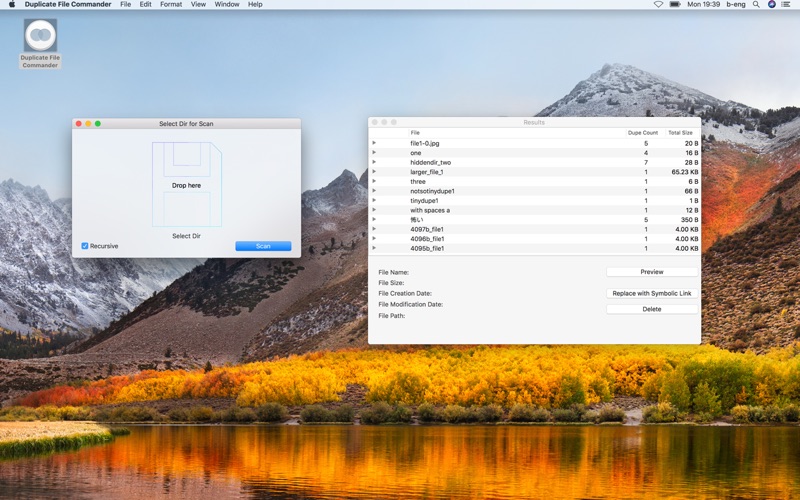Open the Format menu
The width and height of the screenshot is (800, 500).
171,4
